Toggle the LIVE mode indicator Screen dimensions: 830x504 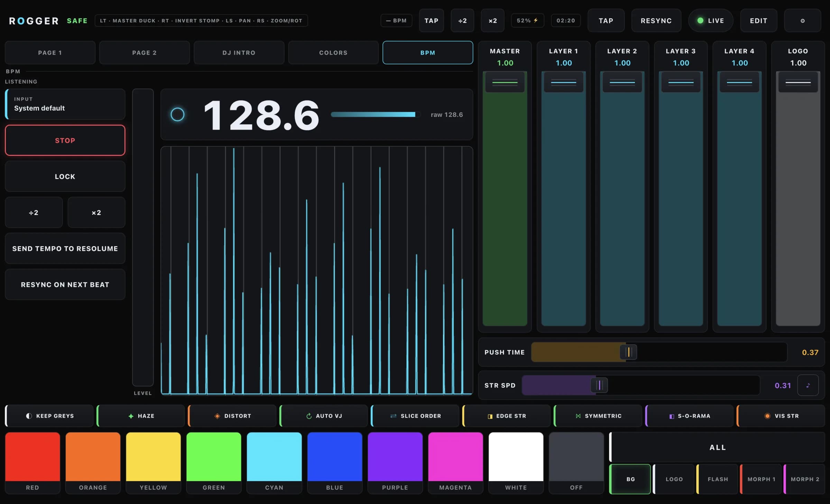coord(711,21)
